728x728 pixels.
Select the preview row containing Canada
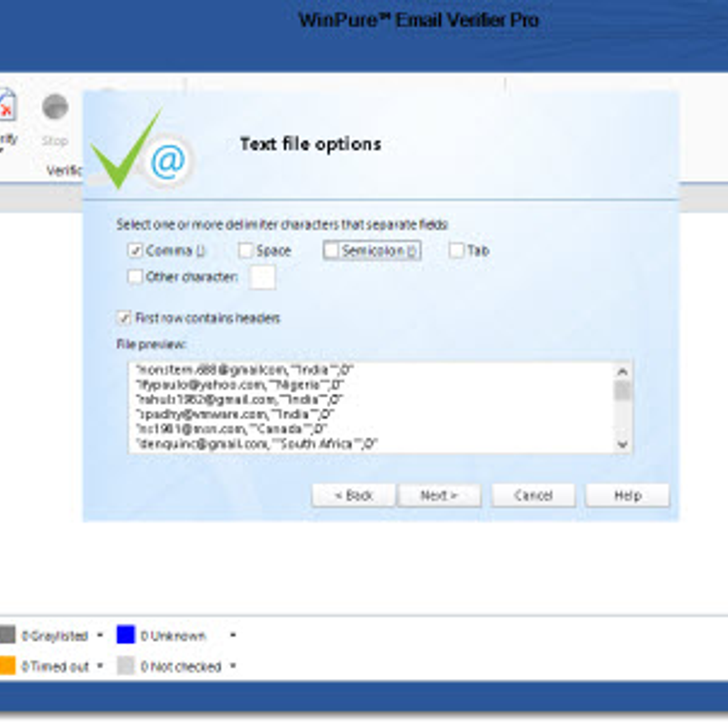[232, 429]
